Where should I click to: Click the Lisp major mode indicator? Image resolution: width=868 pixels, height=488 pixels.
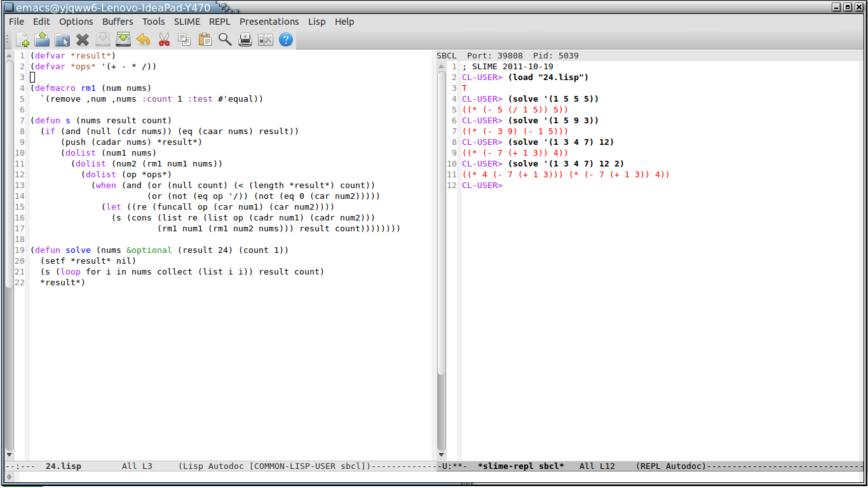[194, 466]
